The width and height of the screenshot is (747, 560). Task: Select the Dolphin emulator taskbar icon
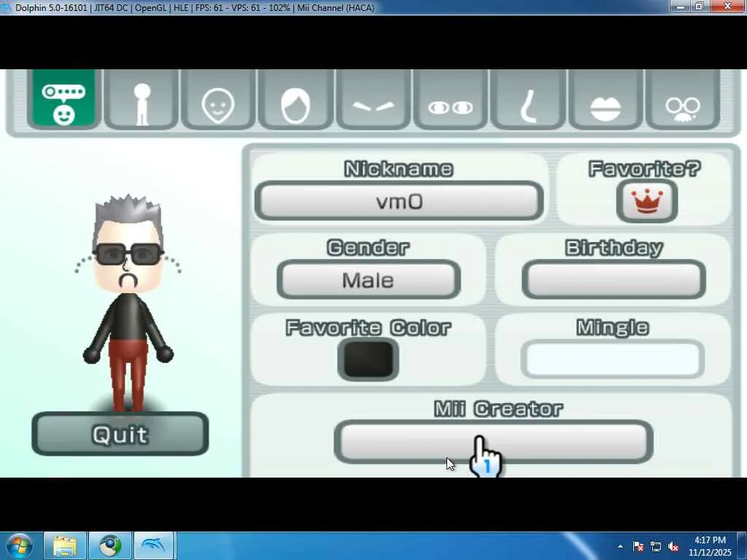click(155, 545)
